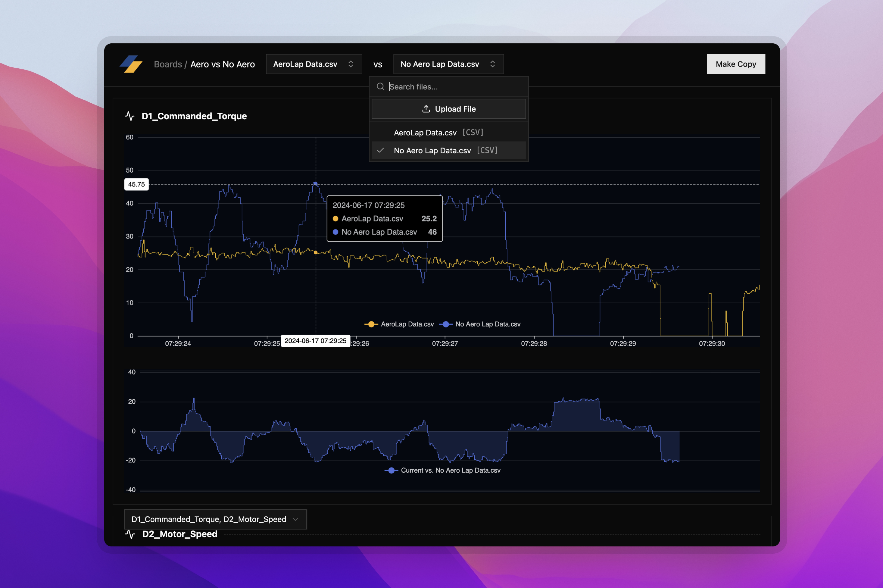Viewport: 883px width, 588px height.
Task: Click the 45.75 threshold marker on the y-axis
Action: (136, 184)
